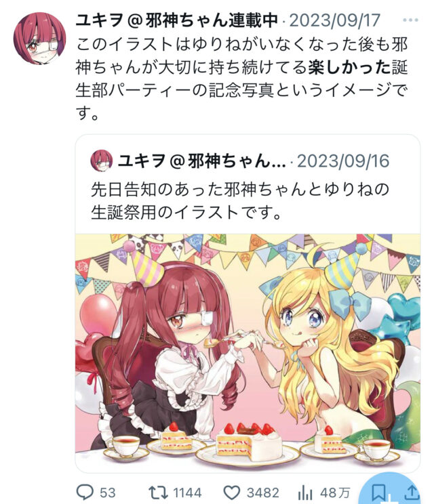Open quoted author name ユキヲ＠邪神ちゃん…

(201, 161)
